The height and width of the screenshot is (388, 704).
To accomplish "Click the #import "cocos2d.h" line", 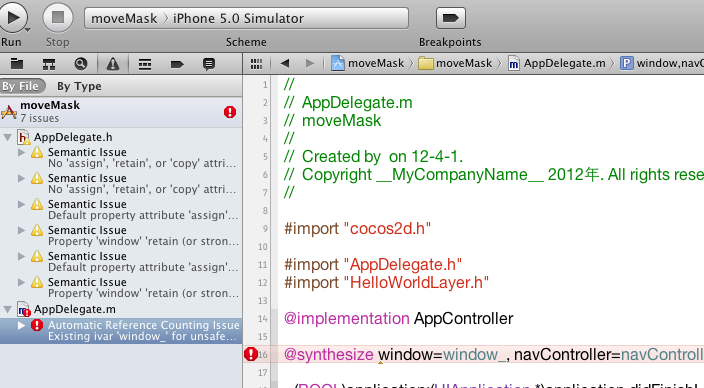I will pyautogui.click(x=357, y=229).
